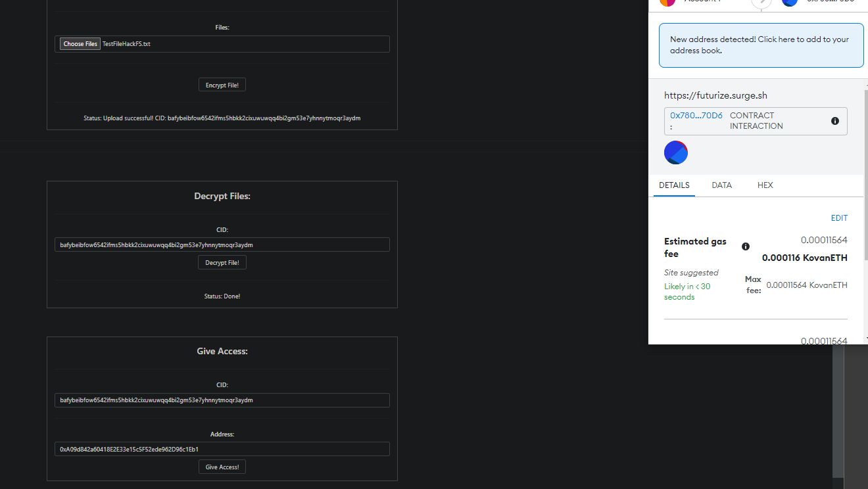Viewport: 868px width, 489px height.
Task: Click the Give Access: heading
Action: coord(222,352)
